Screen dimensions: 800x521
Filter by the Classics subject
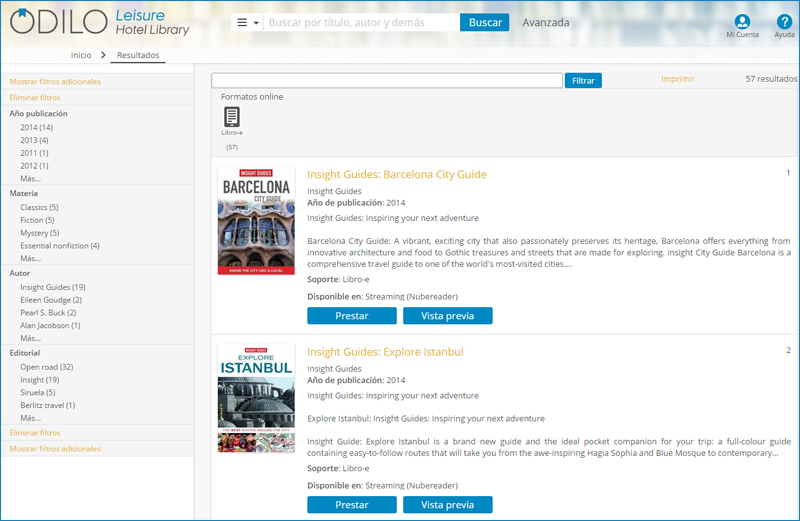pos(39,207)
